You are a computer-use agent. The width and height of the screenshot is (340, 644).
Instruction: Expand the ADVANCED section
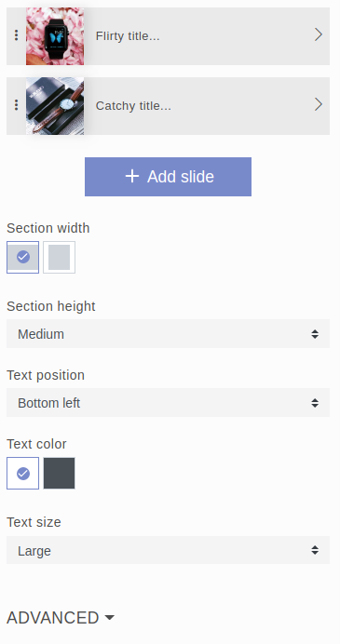tap(61, 618)
